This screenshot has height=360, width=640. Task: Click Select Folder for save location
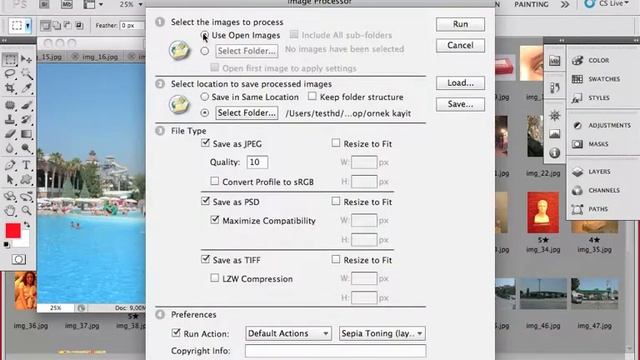tap(247, 113)
